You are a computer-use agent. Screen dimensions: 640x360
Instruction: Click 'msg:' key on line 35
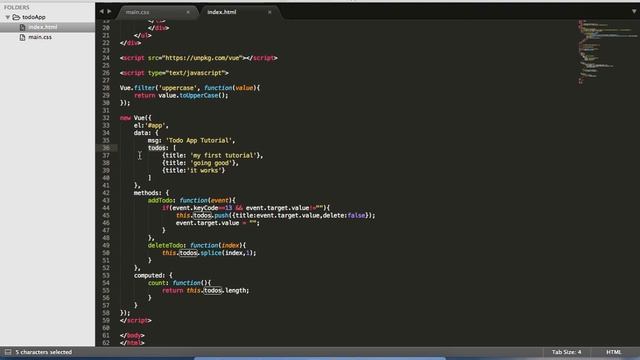[x=155, y=140]
